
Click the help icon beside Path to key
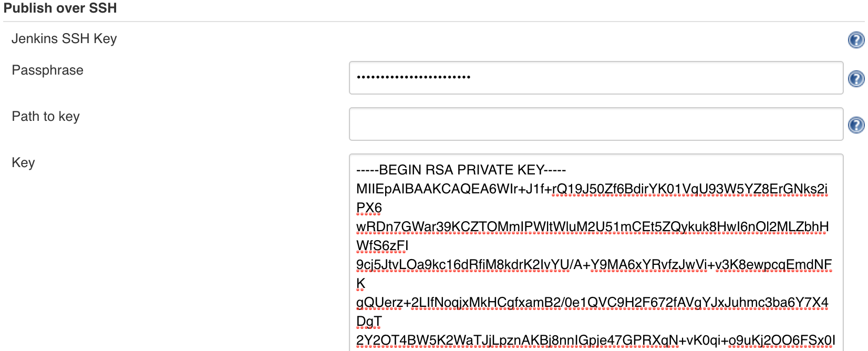click(856, 125)
